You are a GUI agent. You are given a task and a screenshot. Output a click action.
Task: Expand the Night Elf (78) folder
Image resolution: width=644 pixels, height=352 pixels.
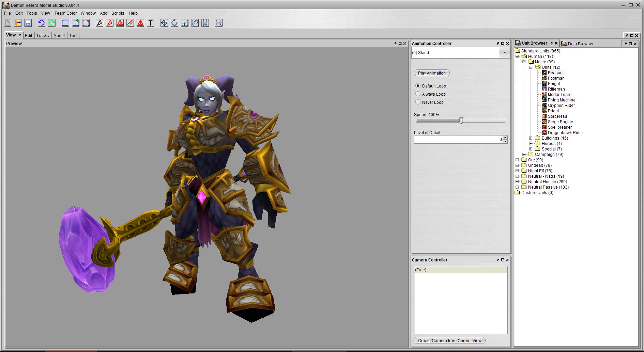pos(517,171)
